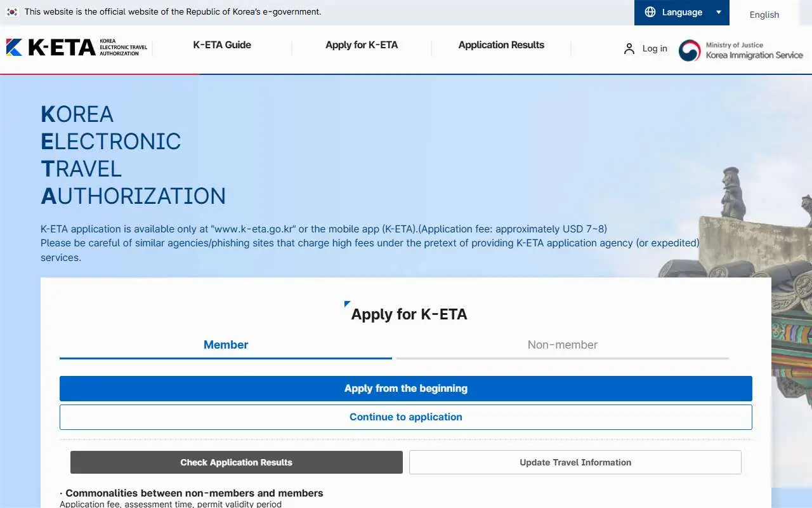Screen dimensions: 812x508
Task: Click the Log in link
Action: point(655,48)
